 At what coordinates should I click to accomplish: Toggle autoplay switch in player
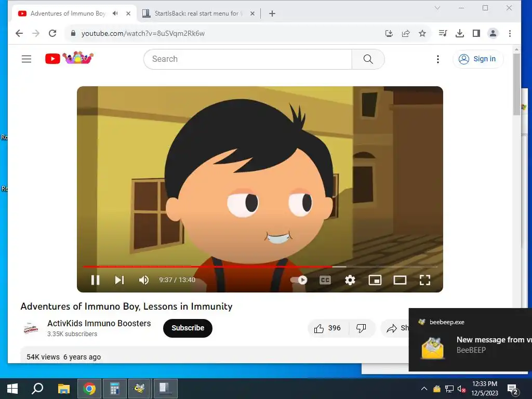[299, 280]
